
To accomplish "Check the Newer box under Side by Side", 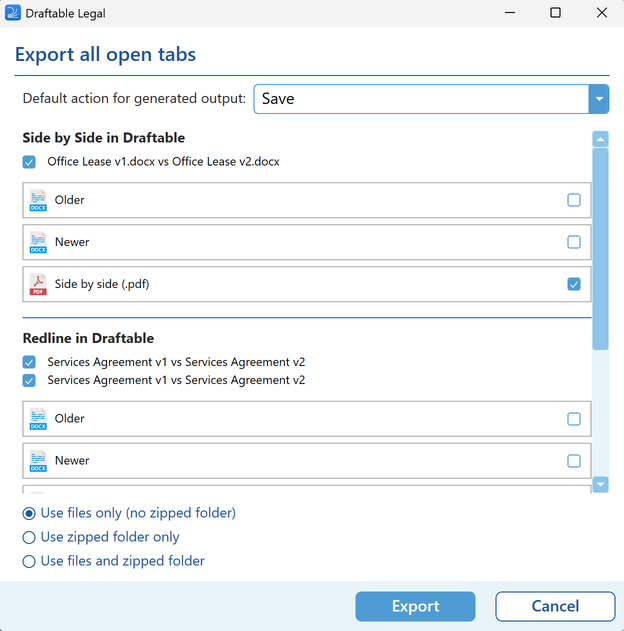I will [574, 242].
